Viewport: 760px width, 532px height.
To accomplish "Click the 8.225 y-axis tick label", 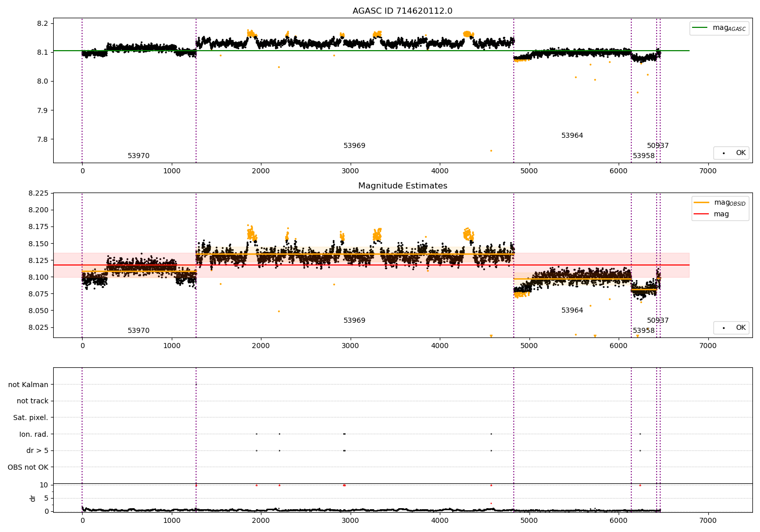I will (x=39, y=193).
